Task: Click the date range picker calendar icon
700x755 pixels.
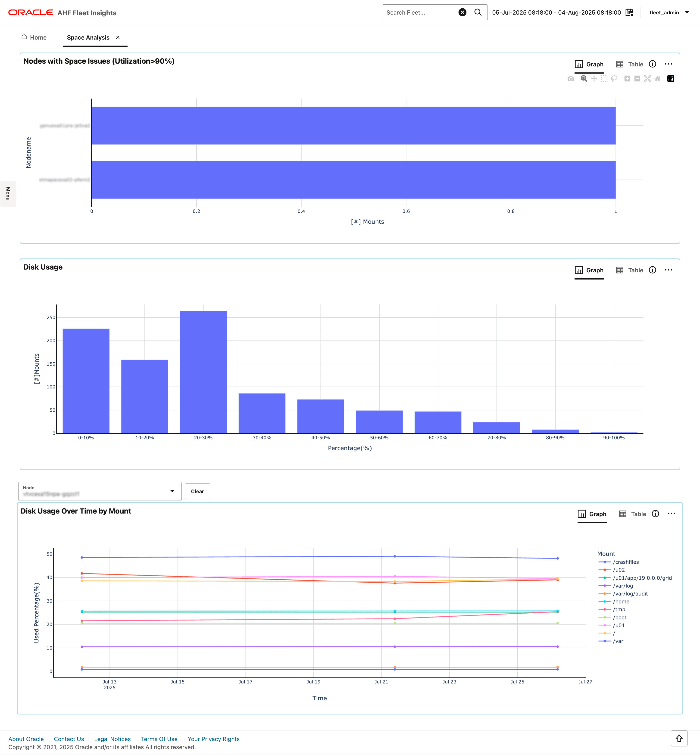Action: [629, 12]
